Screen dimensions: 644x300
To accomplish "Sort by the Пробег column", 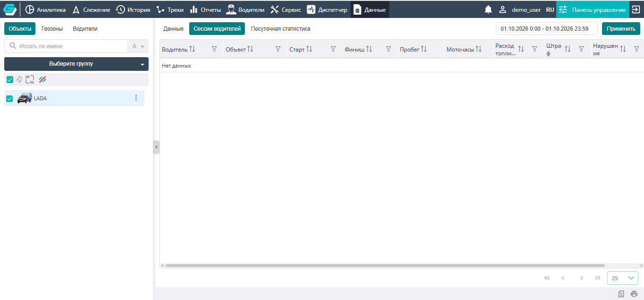I will coord(424,49).
